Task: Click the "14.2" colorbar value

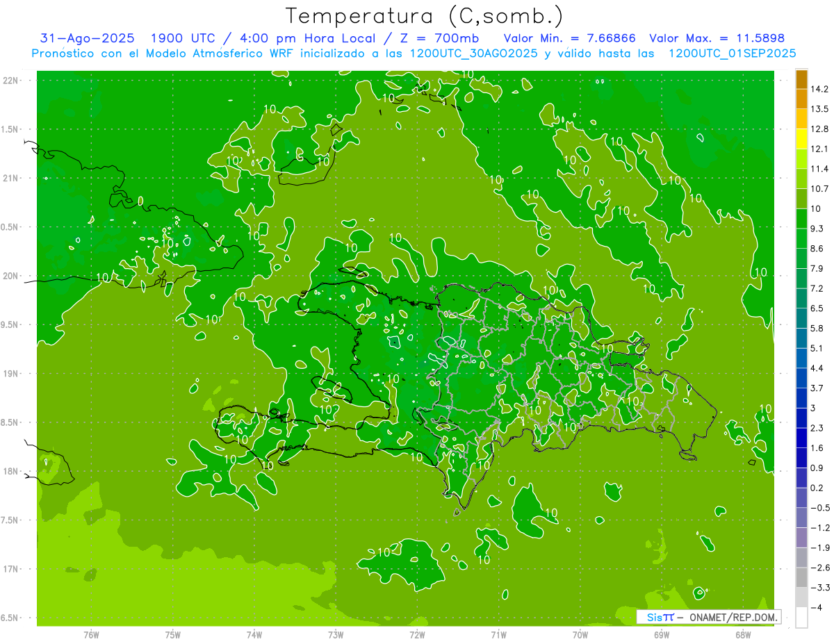Action: coord(819,89)
